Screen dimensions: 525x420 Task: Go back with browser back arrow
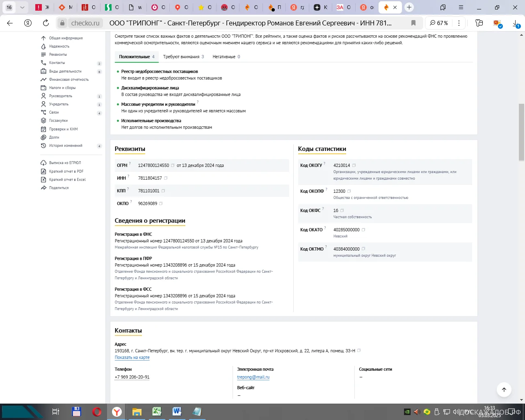(x=10, y=23)
